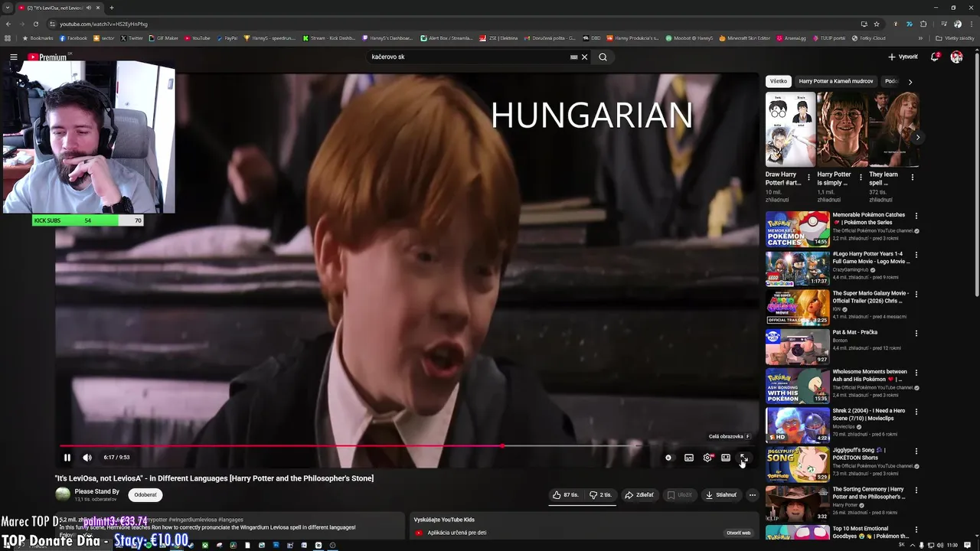Open the Twitter bookmark in bookmarks bar
Viewport: 980px width, 551px height.
click(x=132, y=37)
